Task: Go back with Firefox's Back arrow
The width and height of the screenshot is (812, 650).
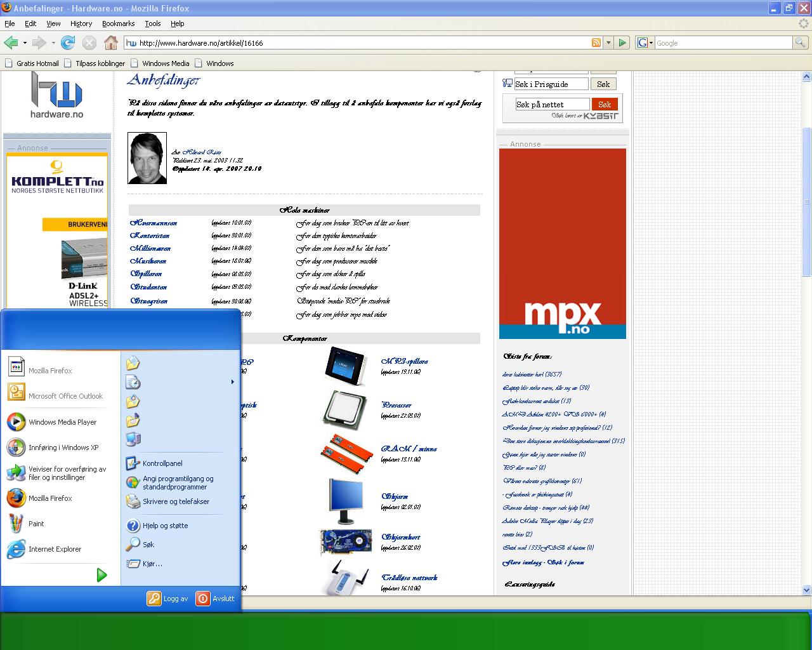Action: [11, 43]
